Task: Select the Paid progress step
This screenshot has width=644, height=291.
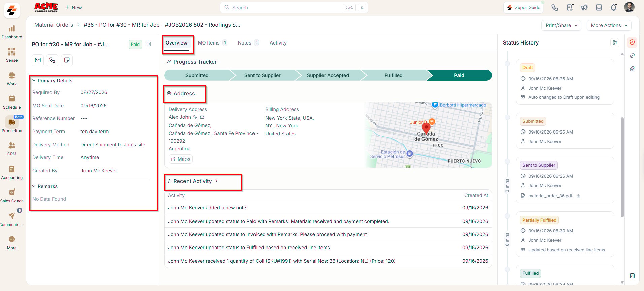Action: 459,75
